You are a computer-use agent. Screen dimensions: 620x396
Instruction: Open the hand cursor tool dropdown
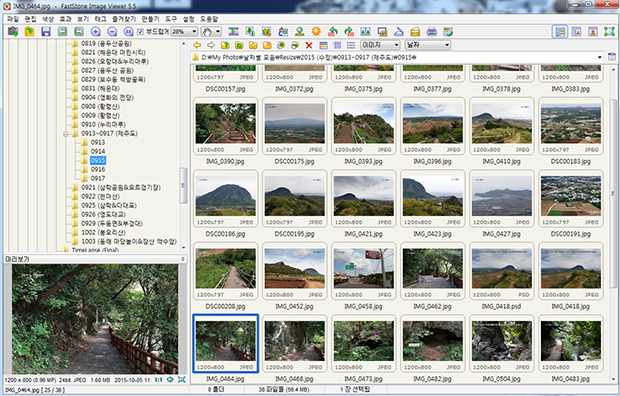218,32
